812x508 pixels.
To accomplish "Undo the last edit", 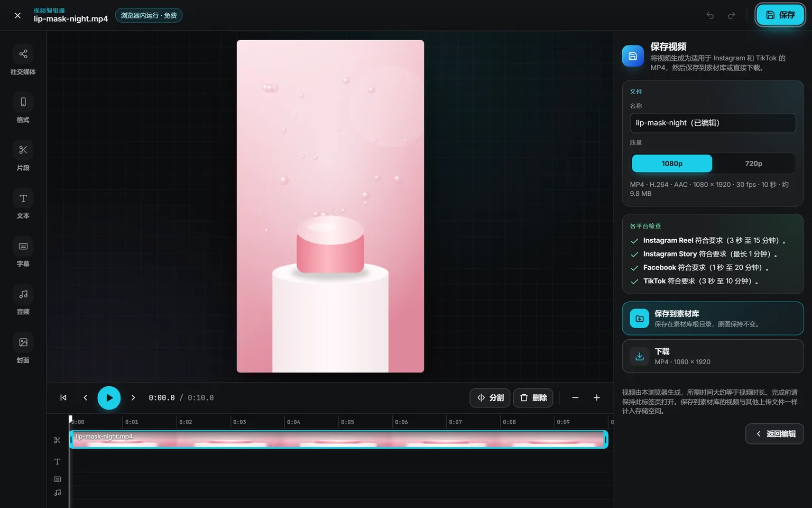I will pos(710,15).
